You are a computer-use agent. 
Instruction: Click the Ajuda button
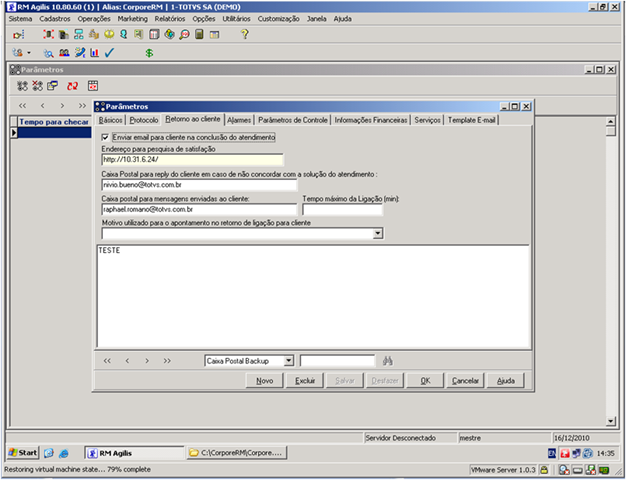pos(506,381)
